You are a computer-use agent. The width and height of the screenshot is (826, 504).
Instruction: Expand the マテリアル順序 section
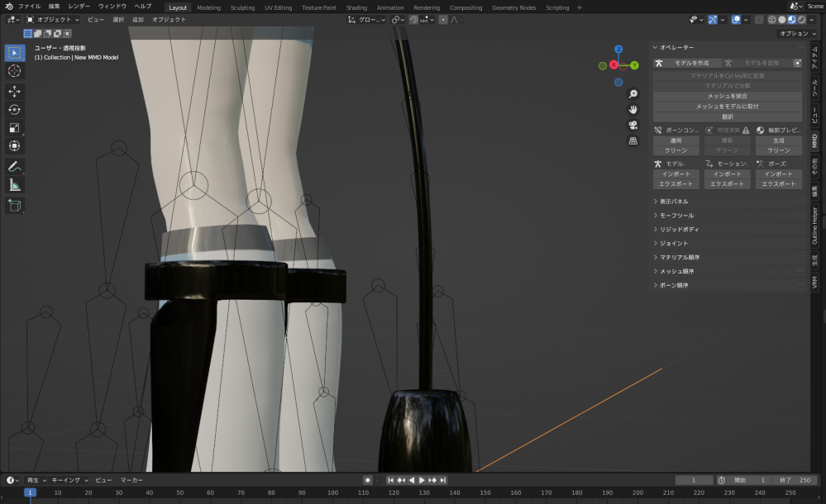coord(680,257)
